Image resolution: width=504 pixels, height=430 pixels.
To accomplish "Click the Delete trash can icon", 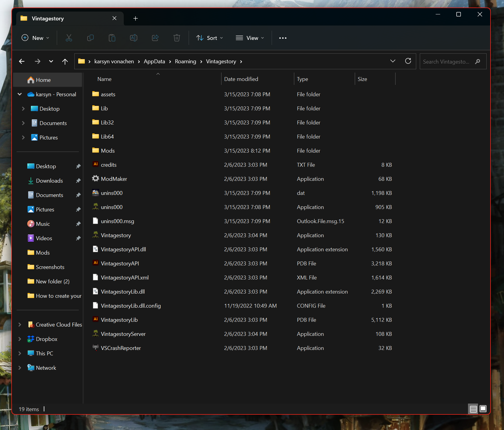I will [177, 38].
